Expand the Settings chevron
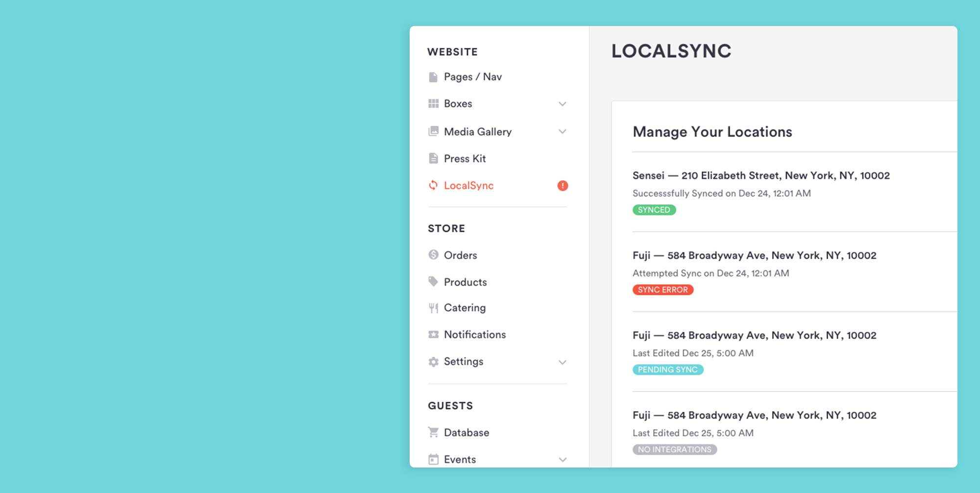The image size is (980, 493). coord(563,362)
